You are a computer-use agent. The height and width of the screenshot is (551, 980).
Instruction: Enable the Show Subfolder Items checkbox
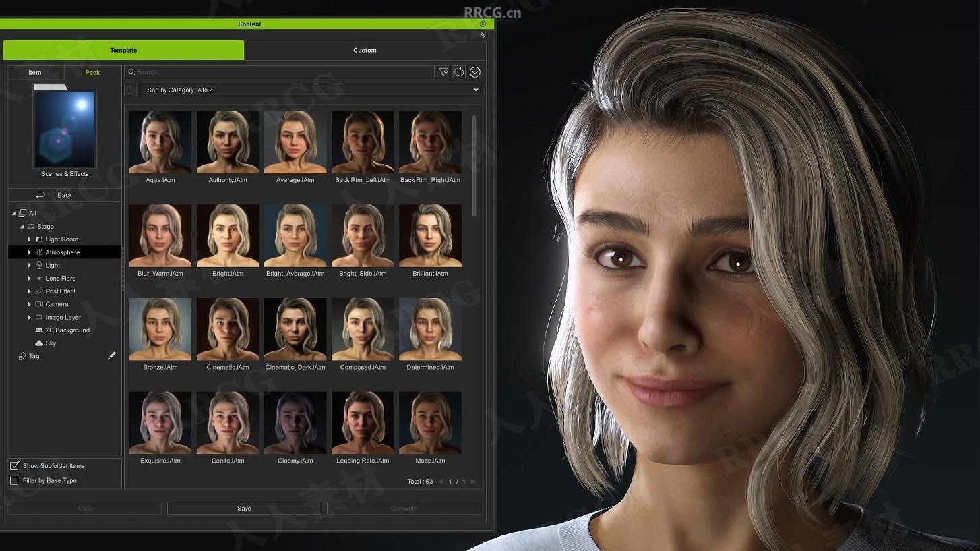(x=14, y=465)
